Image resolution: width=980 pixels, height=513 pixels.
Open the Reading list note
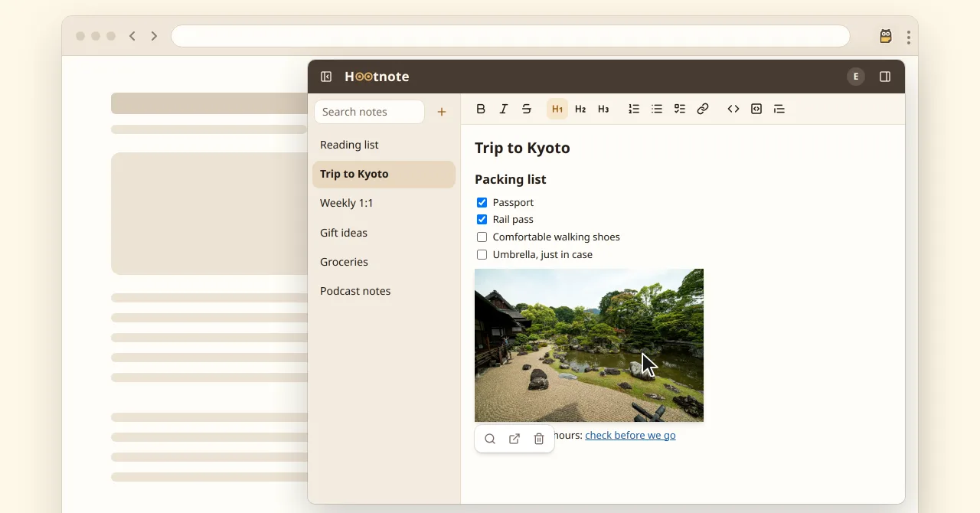[384, 145]
